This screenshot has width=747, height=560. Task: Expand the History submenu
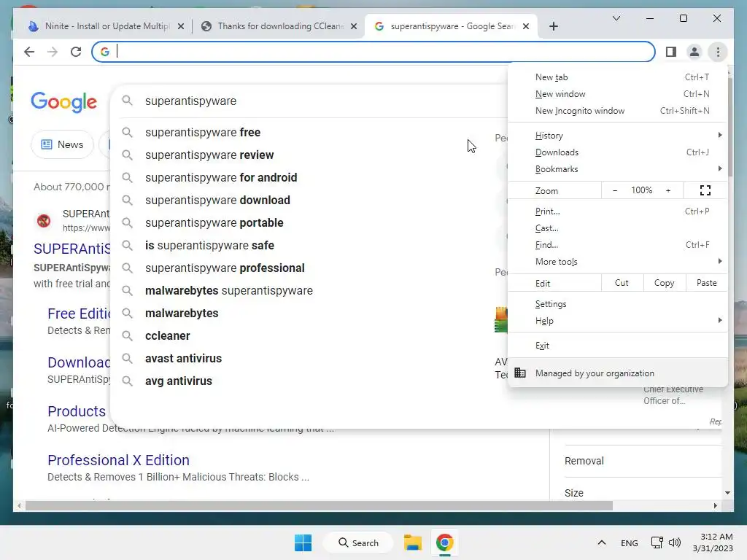coord(617,136)
